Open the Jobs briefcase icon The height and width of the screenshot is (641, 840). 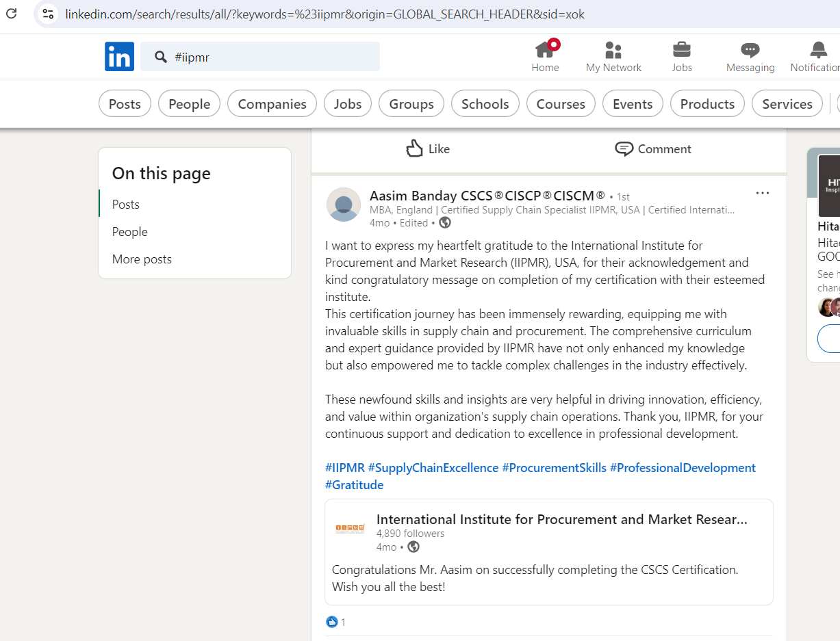pos(681,50)
